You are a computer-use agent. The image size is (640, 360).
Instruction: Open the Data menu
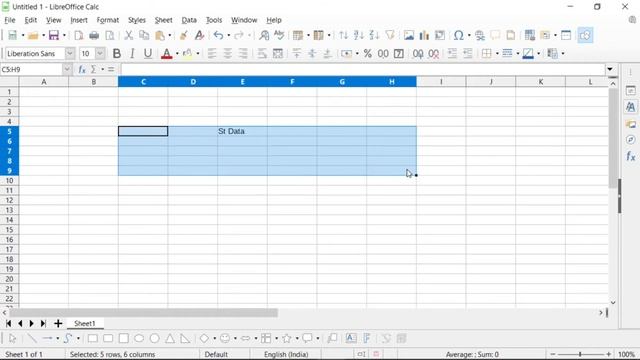(x=189, y=20)
